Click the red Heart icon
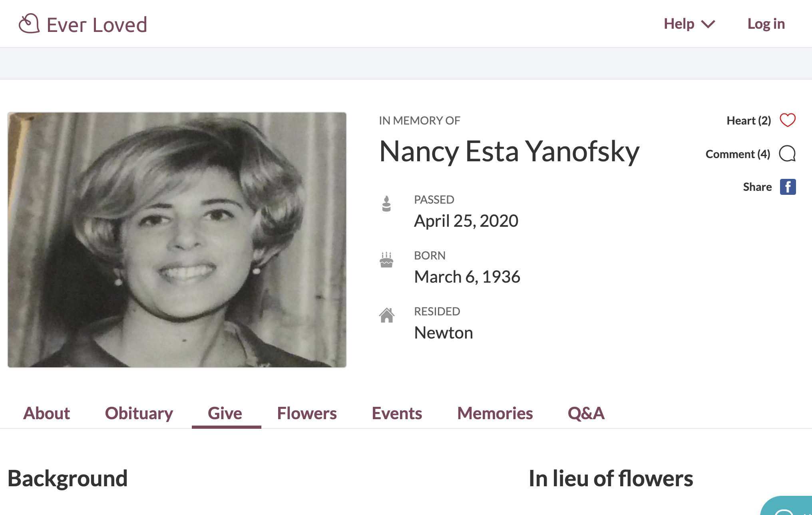 [788, 120]
